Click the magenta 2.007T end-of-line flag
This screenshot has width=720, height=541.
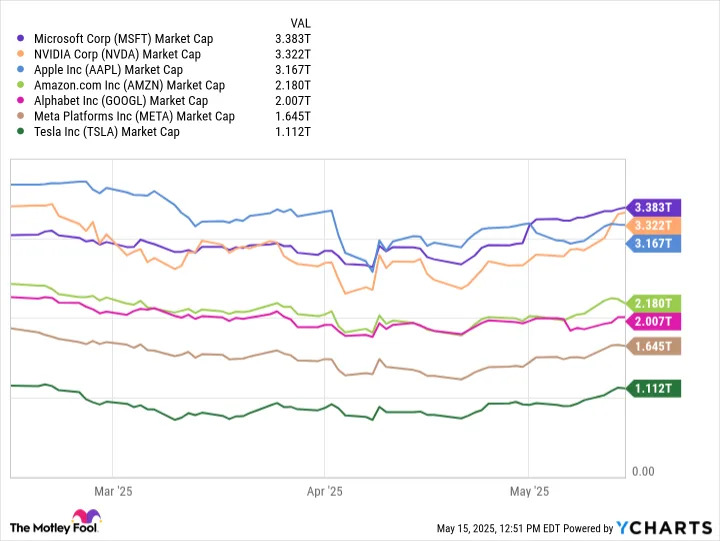pos(653,321)
